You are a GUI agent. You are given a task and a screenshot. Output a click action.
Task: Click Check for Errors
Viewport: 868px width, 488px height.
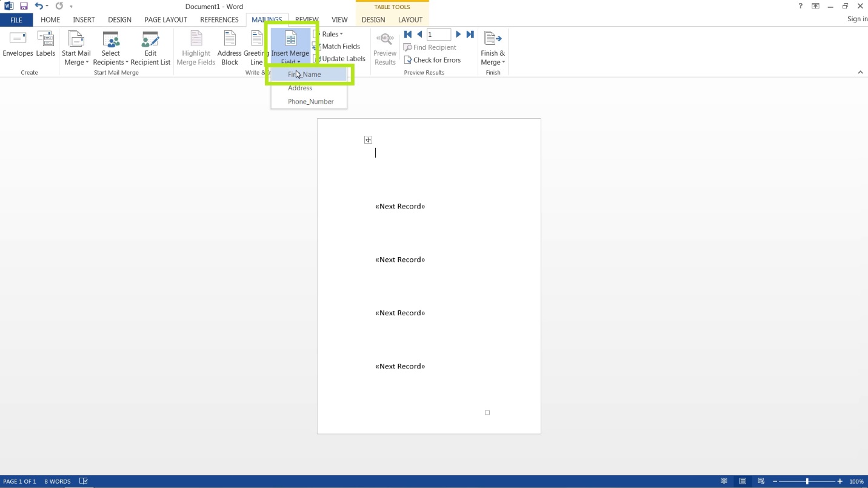[x=432, y=60]
